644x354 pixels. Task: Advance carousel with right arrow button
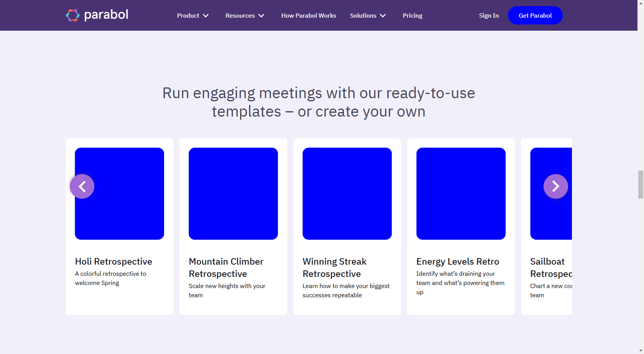pos(555,186)
